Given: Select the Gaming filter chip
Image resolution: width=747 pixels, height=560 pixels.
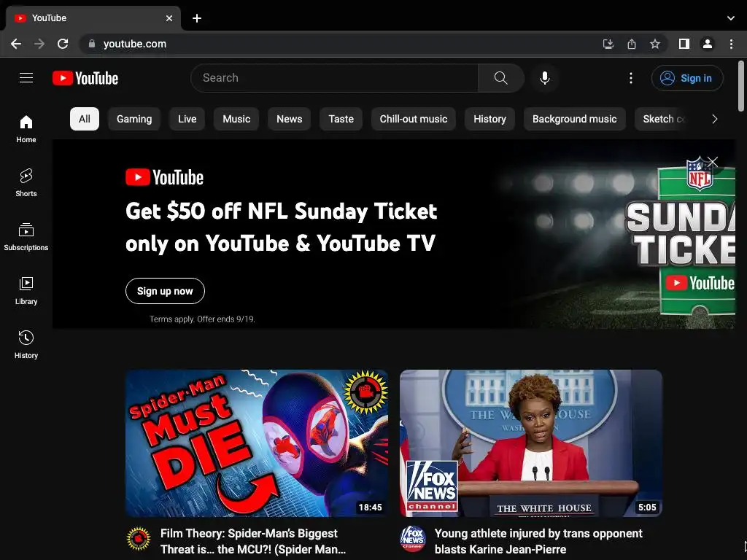Looking at the screenshot, I should click(134, 119).
